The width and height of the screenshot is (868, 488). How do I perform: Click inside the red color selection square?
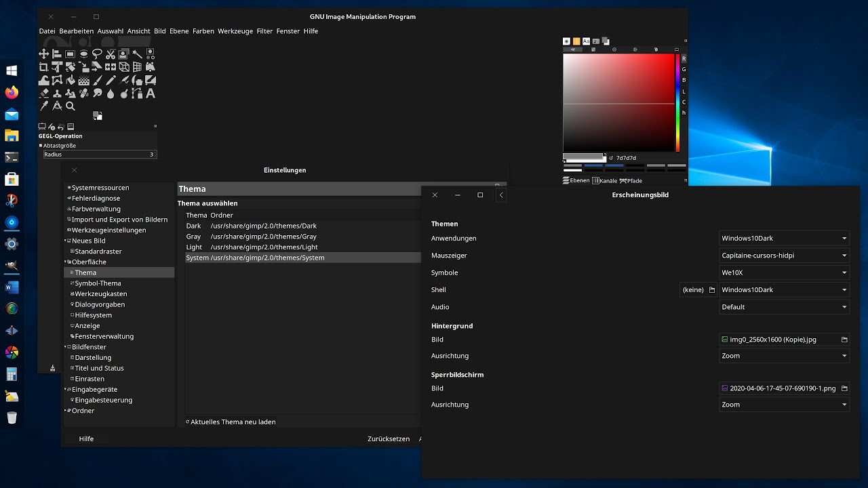tap(618, 103)
